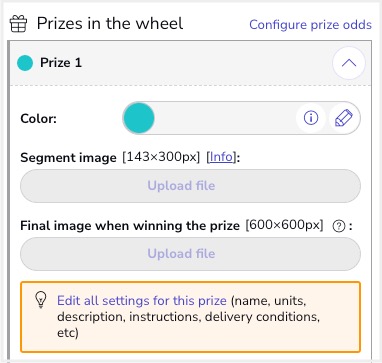Click the question mark help icon
This screenshot has height=363, width=382.
tap(339, 227)
